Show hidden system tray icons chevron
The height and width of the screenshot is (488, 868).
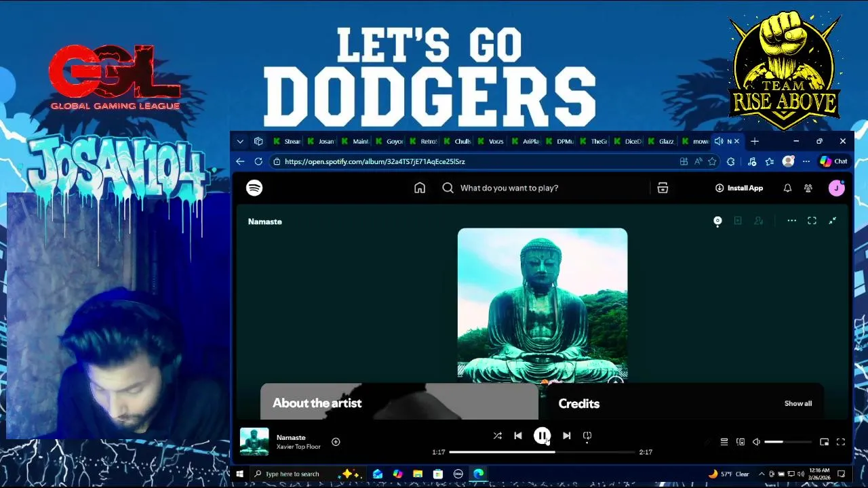coord(762,474)
